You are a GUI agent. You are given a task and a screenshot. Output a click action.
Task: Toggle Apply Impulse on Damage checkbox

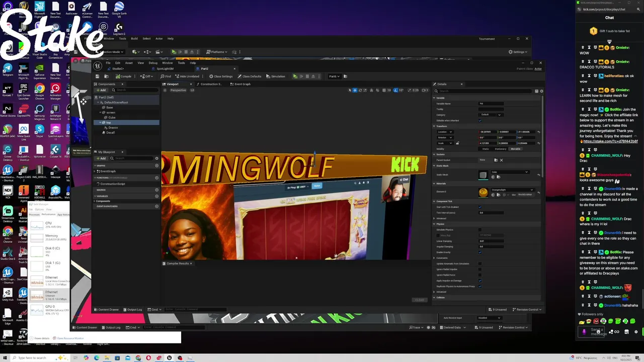click(x=480, y=281)
